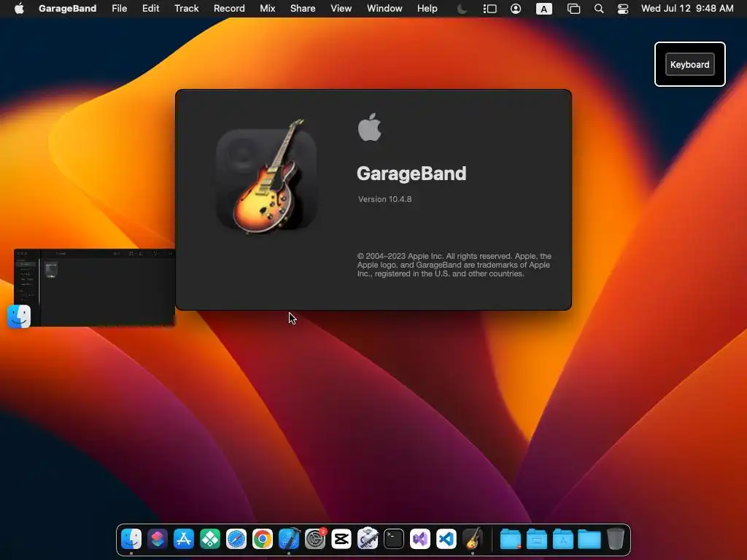This screenshot has width=747, height=560.
Task: Open the Desktop folder stack in Dock
Action: pos(536,539)
